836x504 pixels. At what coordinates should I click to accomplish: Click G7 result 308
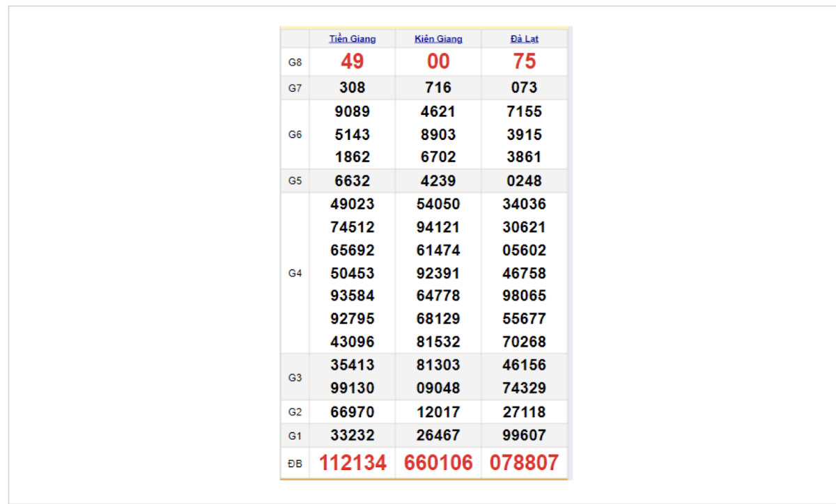pos(353,88)
